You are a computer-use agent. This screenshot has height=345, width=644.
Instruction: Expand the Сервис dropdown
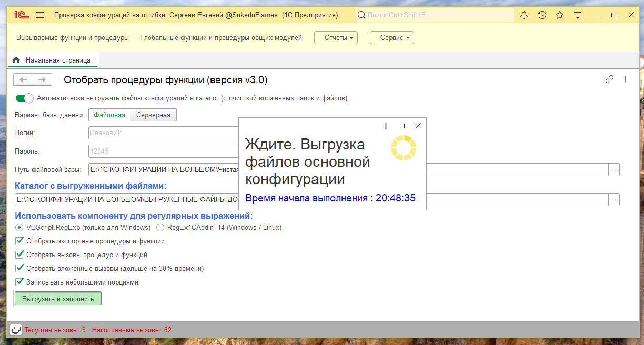tap(391, 38)
